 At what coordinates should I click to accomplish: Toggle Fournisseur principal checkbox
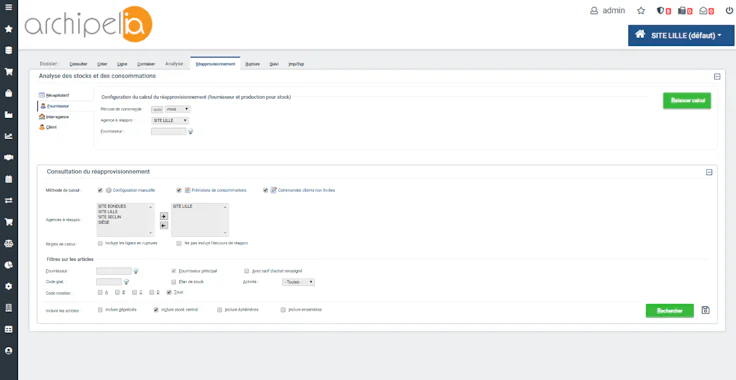pyautogui.click(x=174, y=271)
